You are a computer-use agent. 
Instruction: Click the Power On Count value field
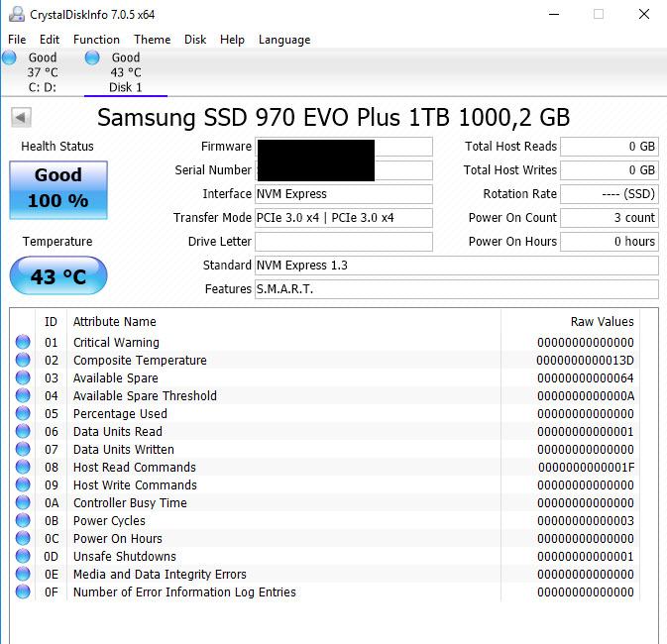click(x=610, y=218)
